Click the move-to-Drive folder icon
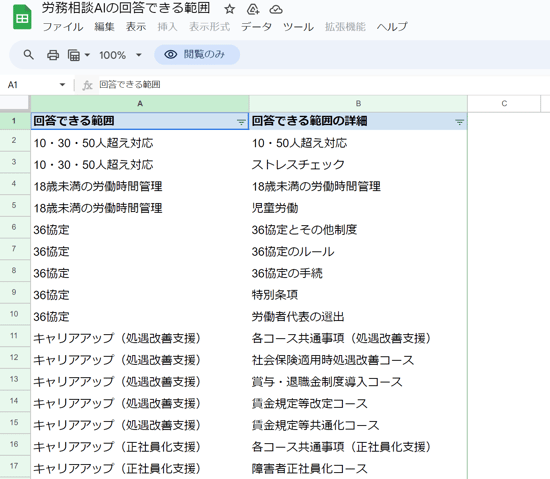Image resolution: width=550 pixels, height=479 pixels. coord(253,9)
